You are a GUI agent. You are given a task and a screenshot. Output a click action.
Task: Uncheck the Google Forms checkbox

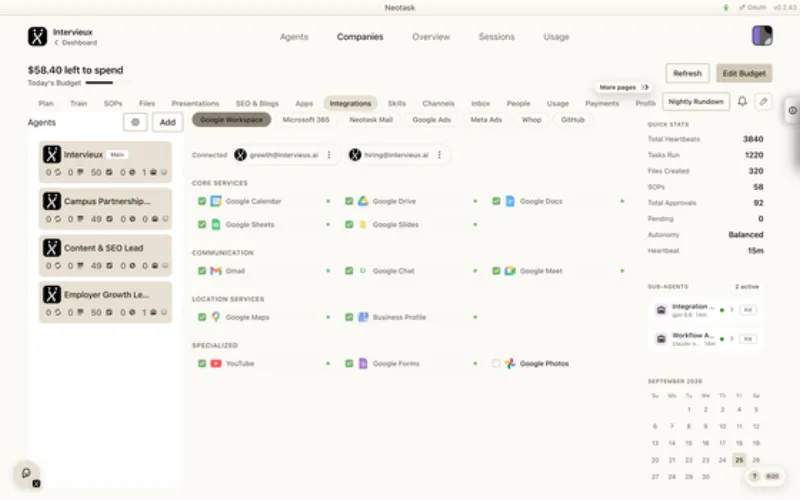[349, 364]
